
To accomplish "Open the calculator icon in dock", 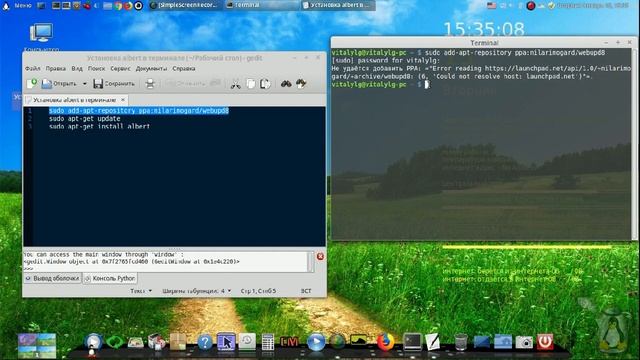I will point(268,342).
